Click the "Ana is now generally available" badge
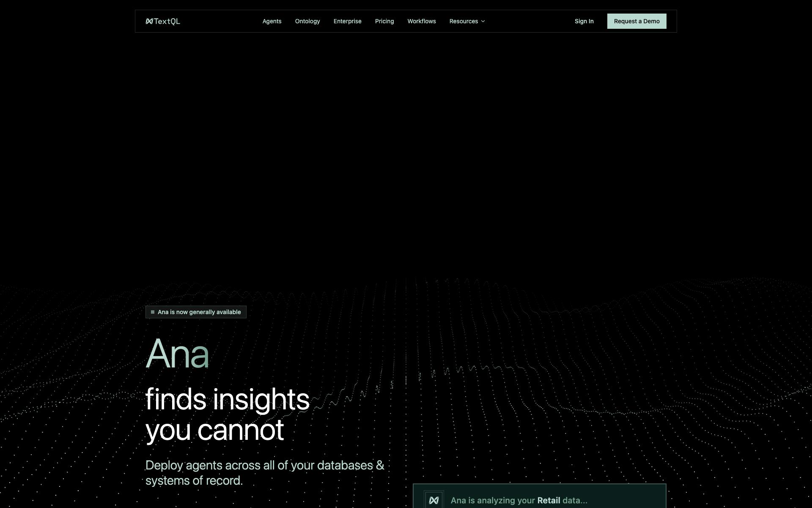Viewport: 812px width, 508px height. [x=196, y=312]
